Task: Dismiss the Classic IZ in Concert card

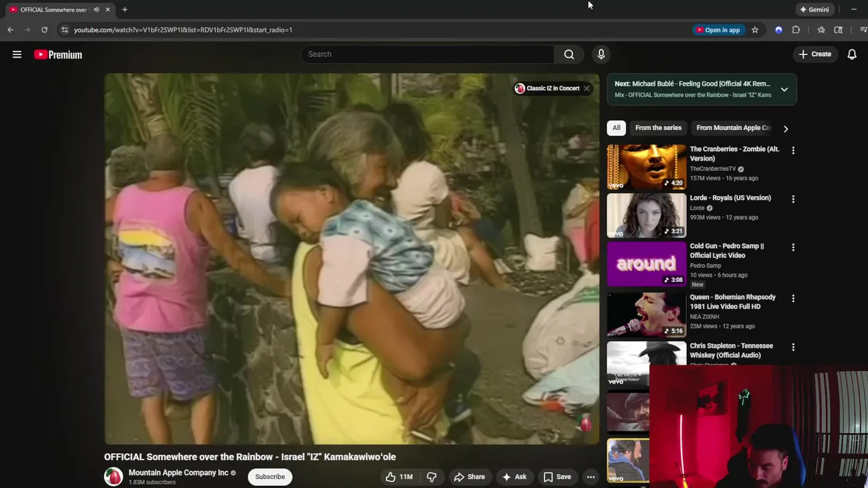Action: [x=587, y=88]
